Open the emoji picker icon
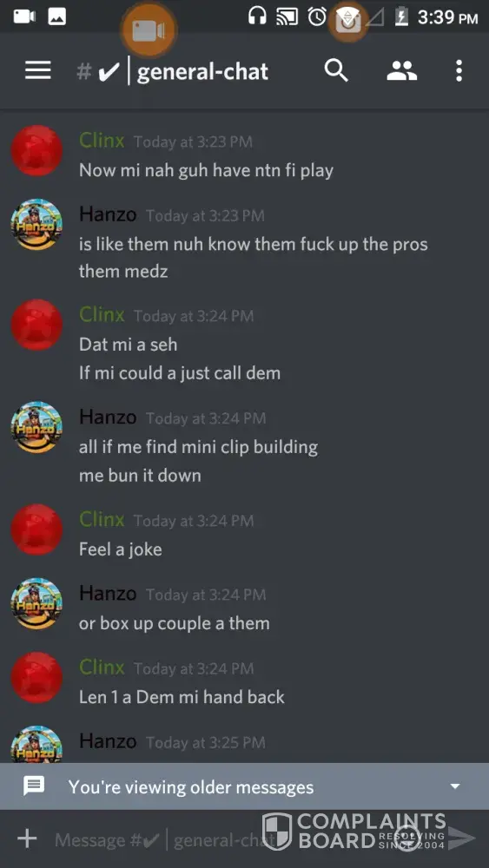The height and width of the screenshot is (868, 489). [x=408, y=838]
